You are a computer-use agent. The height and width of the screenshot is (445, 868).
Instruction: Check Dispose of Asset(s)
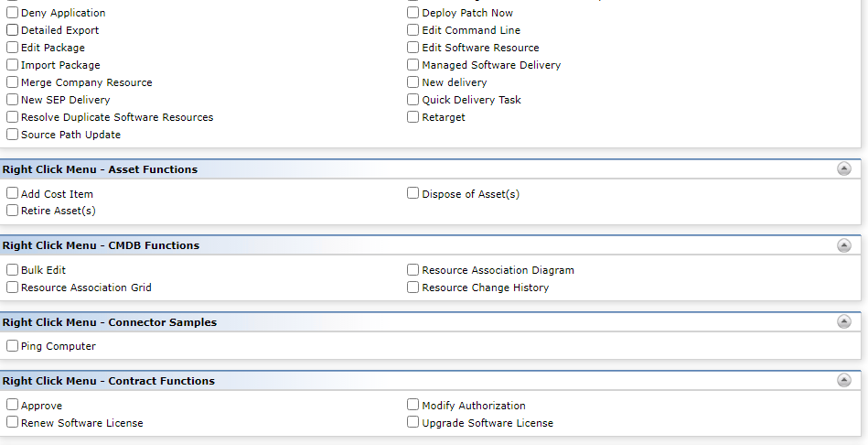(413, 193)
